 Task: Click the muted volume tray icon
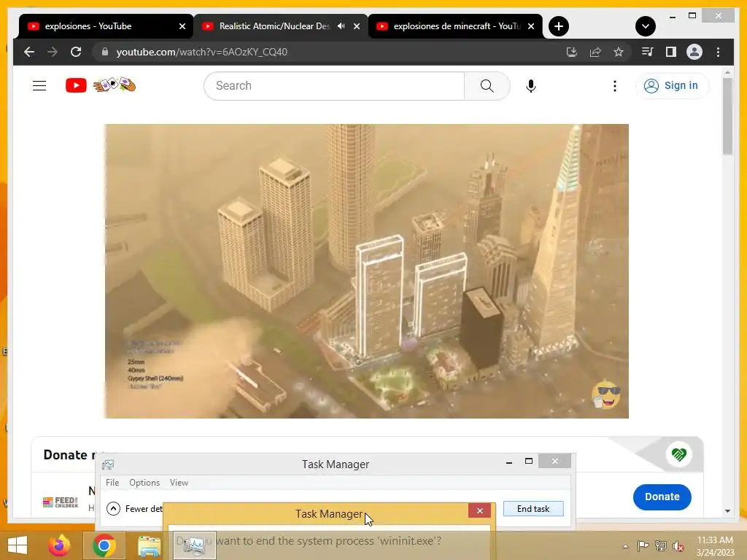pyautogui.click(x=678, y=546)
